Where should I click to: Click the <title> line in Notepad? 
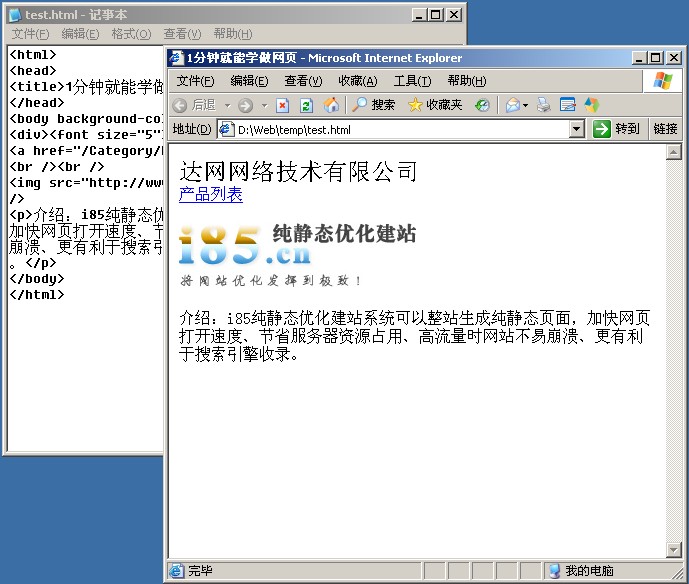pos(86,87)
